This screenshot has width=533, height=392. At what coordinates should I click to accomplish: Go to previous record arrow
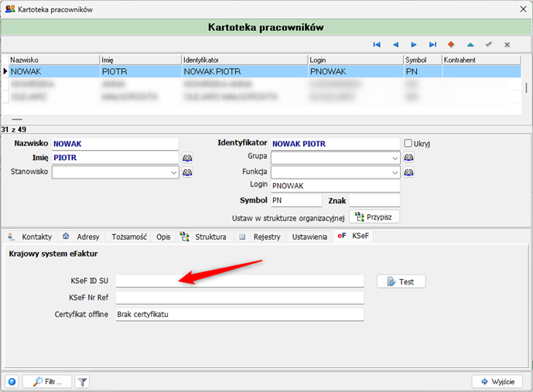pyautogui.click(x=395, y=45)
